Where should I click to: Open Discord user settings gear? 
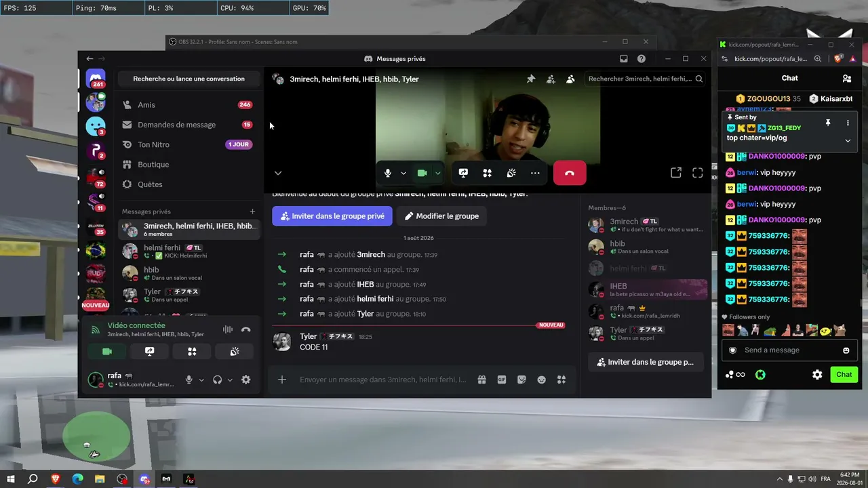tap(245, 380)
